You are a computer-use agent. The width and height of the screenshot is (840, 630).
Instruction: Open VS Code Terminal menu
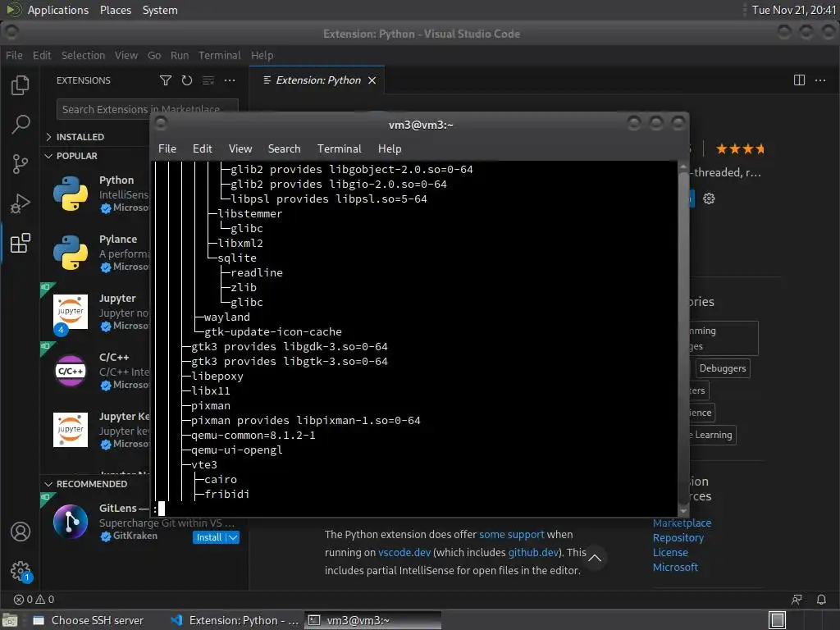[220, 55]
